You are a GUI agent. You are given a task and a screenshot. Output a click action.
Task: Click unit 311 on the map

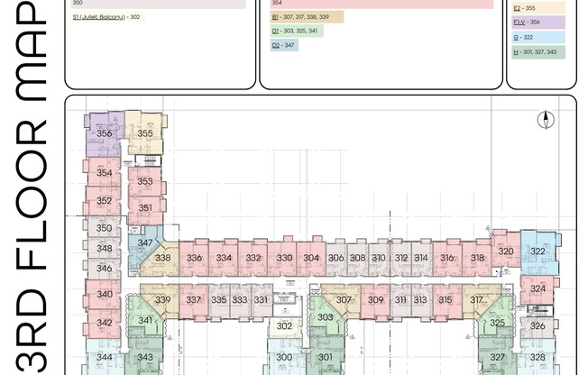400,300
